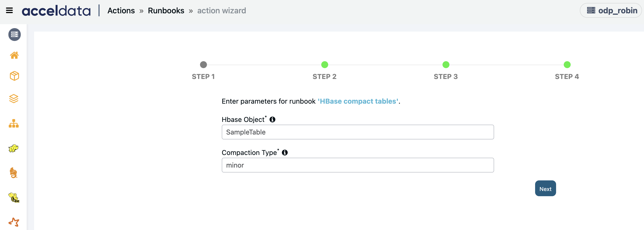Click the cluster server icon in sidebar
Viewport: 644px width, 230px height.
click(15, 35)
